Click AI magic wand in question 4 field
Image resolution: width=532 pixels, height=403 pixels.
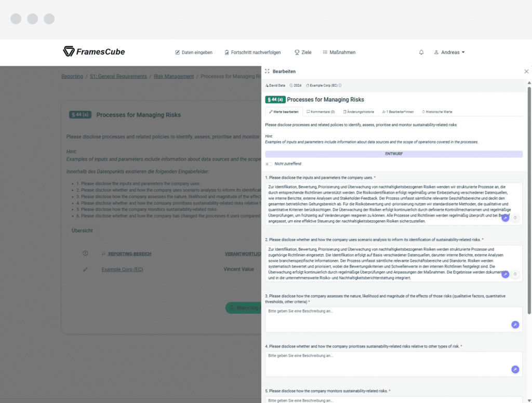515,369
